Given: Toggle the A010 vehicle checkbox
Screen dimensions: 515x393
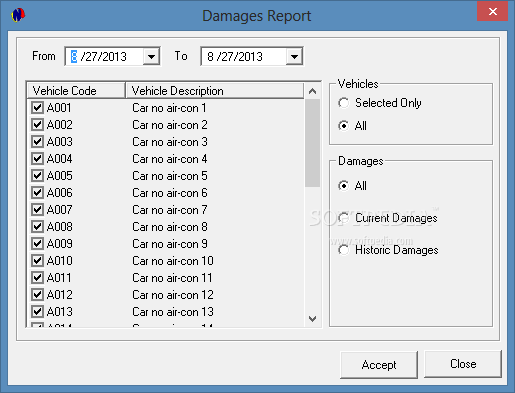Looking at the screenshot, I should [x=37, y=261].
